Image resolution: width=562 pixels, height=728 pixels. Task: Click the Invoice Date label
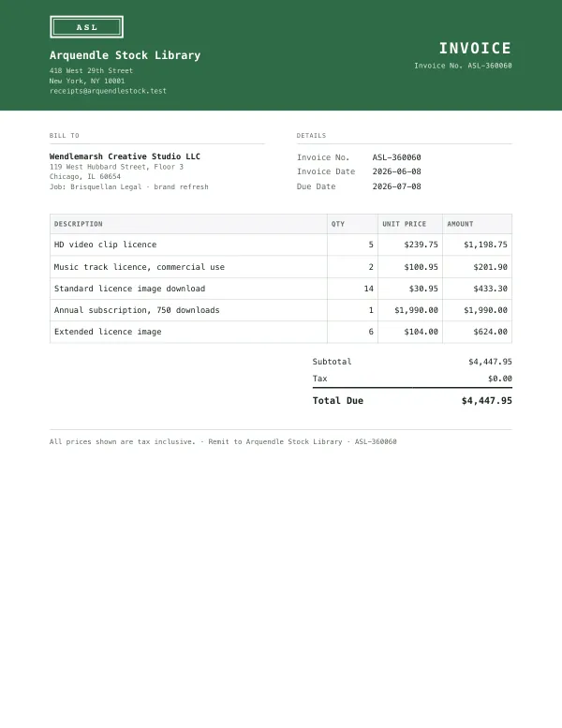pyautogui.click(x=326, y=171)
